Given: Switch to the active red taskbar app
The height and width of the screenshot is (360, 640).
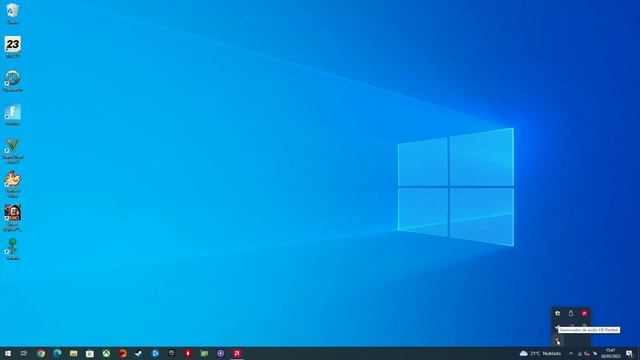Looking at the screenshot, I should pyautogui.click(x=237, y=353).
